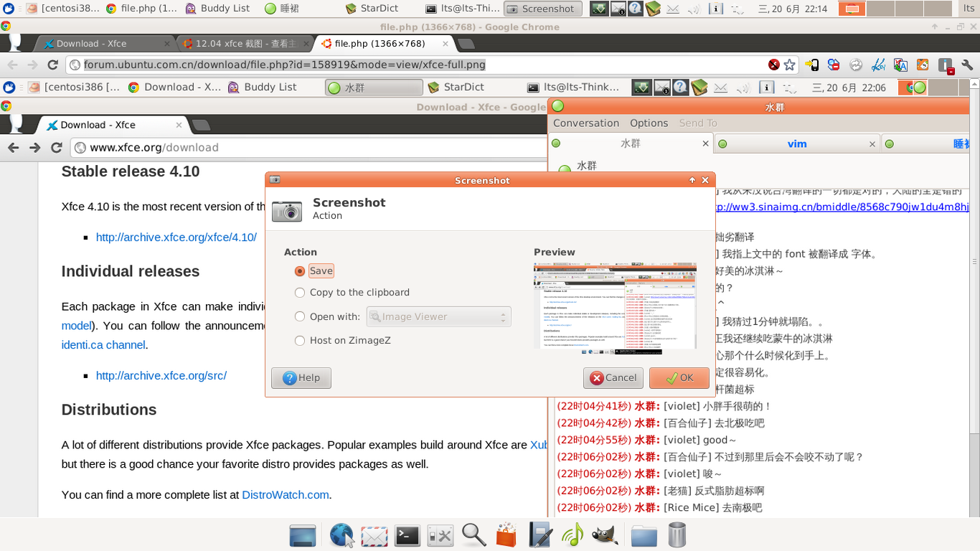
Task: Switch to the vim chat tab
Action: (797, 143)
